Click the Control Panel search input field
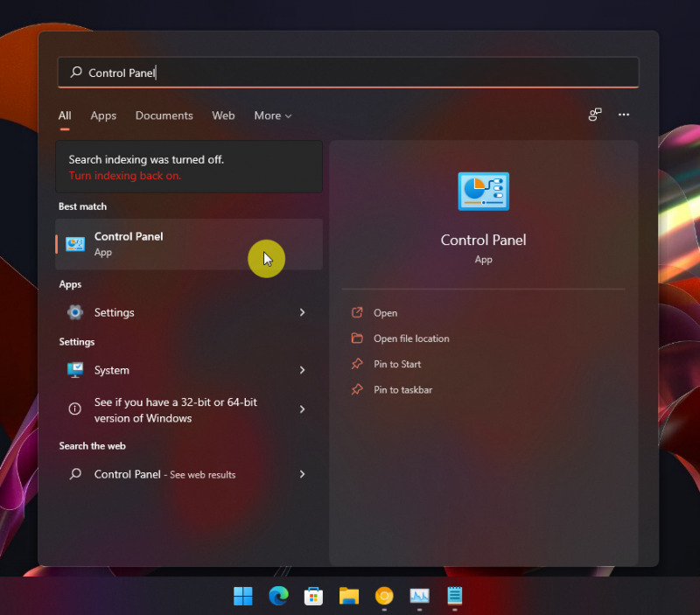The width and height of the screenshot is (700, 615). click(x=348, y=73)
